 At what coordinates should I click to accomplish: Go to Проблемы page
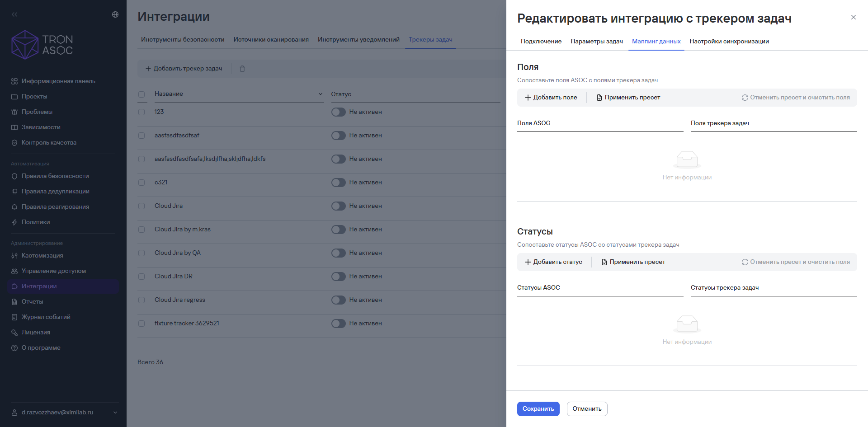[x=37, y=112]
